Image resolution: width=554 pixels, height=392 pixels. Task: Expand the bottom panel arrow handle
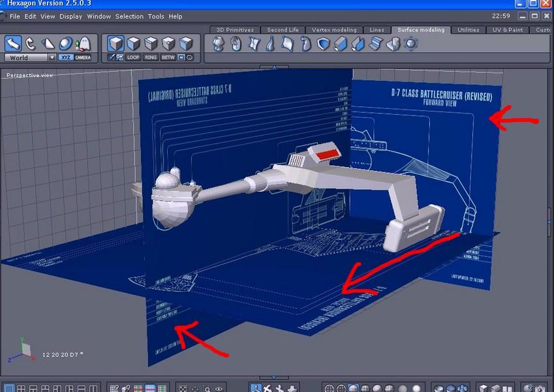pyautogui.click(x=274, y=378)
